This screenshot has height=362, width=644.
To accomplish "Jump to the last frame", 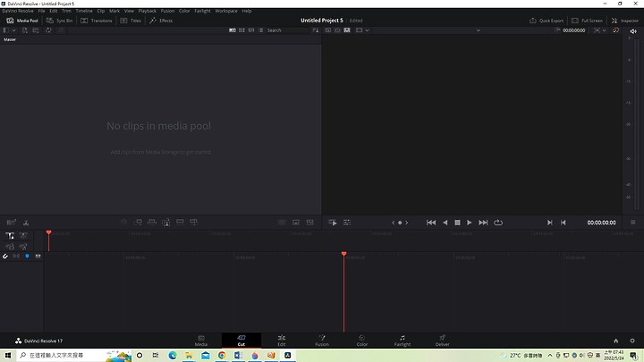I will coord(483,223).
